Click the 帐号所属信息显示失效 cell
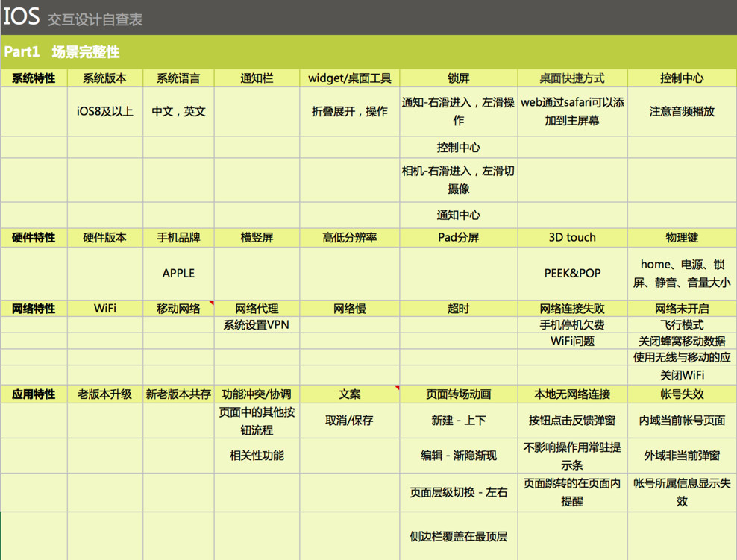The height and width of the screenshot is (560, 737). [682, 492]
